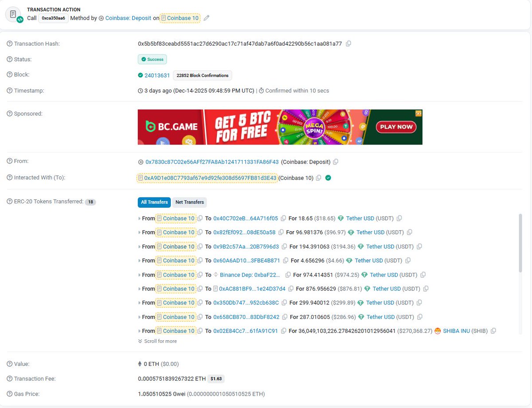Copy recipient address 0x9B2c57Aa...20B7596d3
This screenshot has width=532, height=408.
283,247
